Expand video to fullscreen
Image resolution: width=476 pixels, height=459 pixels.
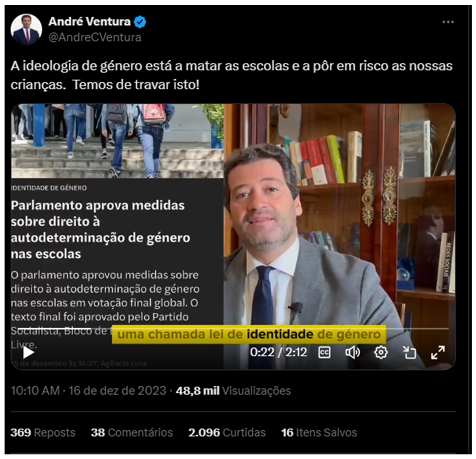438,352
